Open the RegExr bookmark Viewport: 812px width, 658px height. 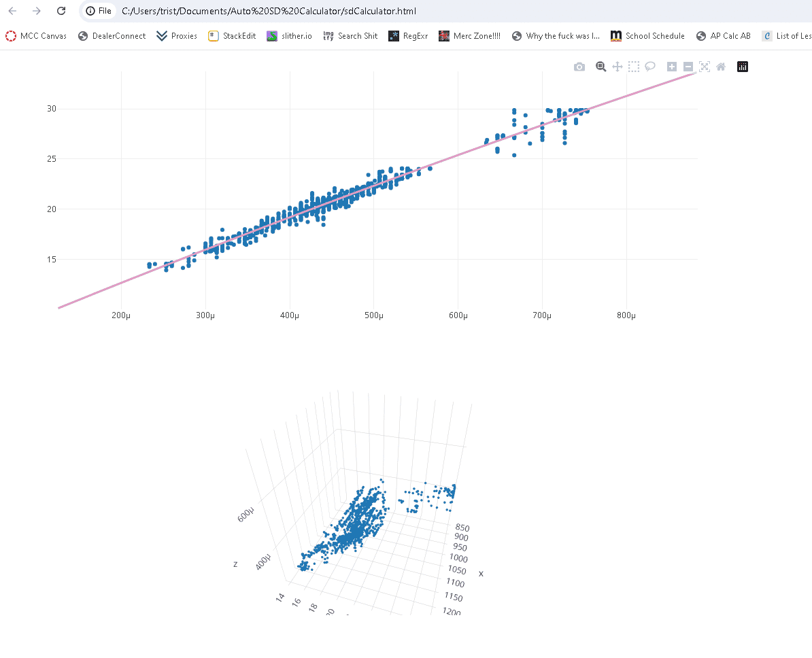pos(409,36)
